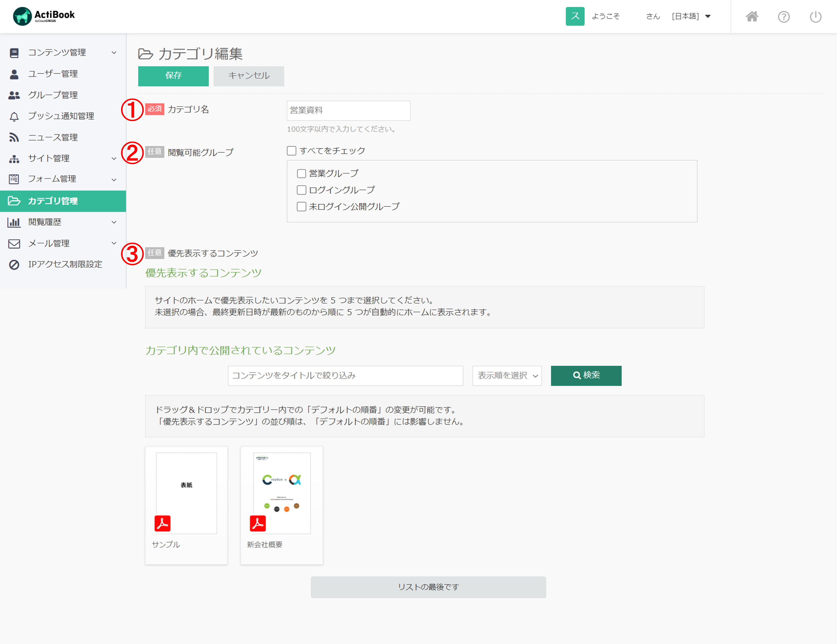Image resolution: width=837 pixels, height=644 pixels.
Task: Check ログイングループ checkbox
Action: (302, 190)
